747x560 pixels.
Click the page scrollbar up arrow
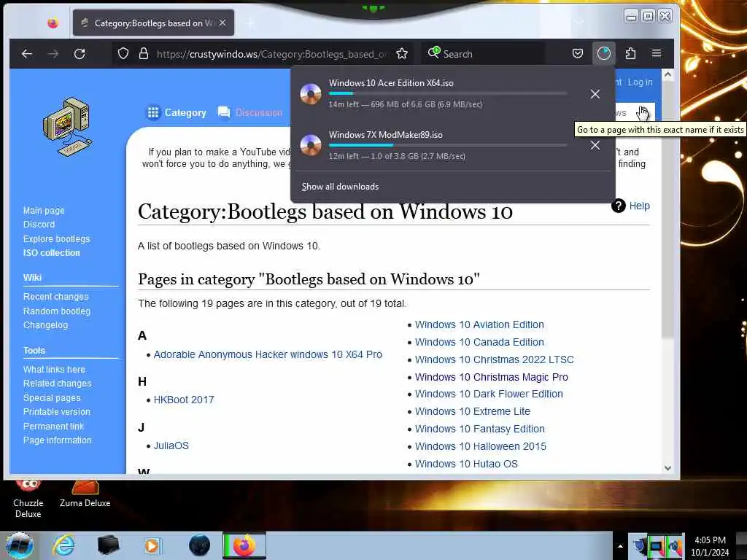point(668,74)
